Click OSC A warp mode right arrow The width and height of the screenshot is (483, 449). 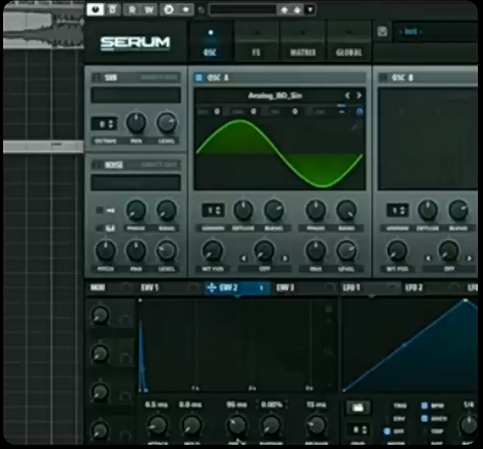coord(285,258)
